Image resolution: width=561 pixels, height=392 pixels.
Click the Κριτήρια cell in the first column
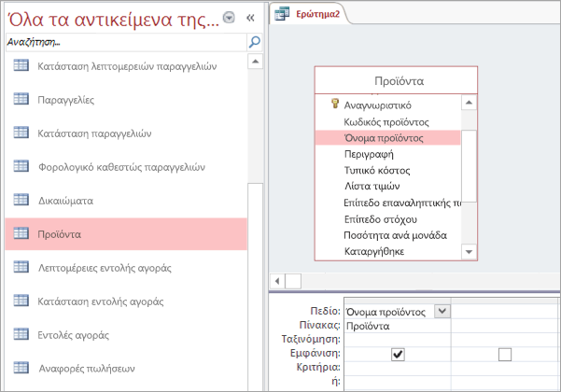[397, 368]
